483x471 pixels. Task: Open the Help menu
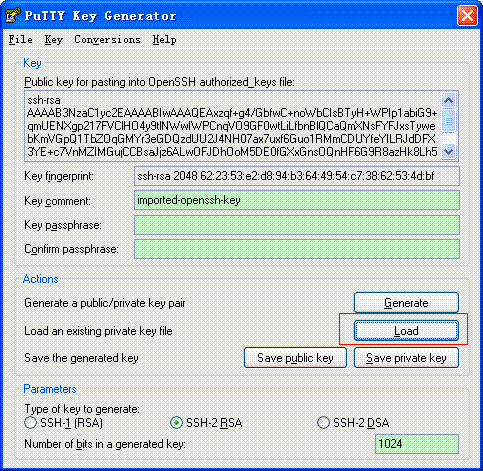click(164, 39)
